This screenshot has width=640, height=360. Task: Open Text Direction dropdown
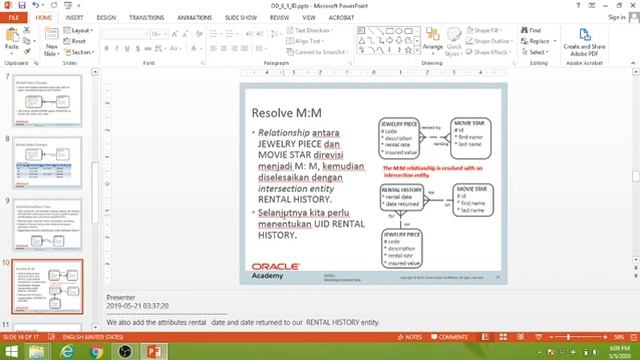pyautogui.click(x=310, y=31)
